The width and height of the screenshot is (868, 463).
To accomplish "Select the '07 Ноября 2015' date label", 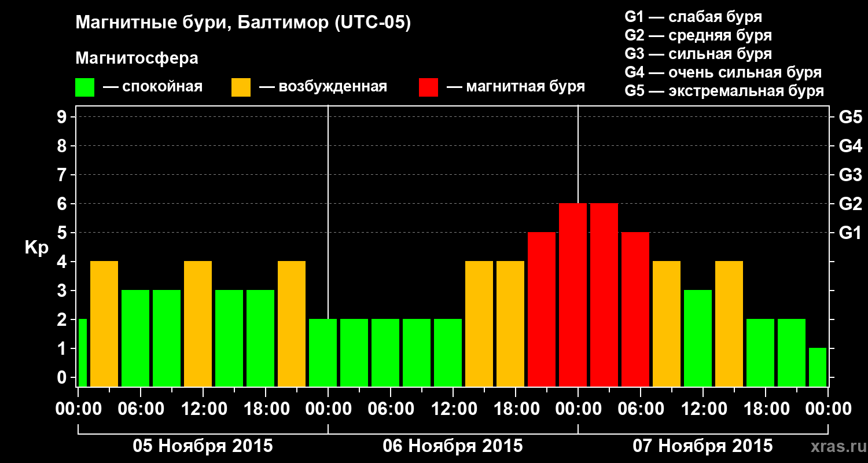I will point(703,446).
